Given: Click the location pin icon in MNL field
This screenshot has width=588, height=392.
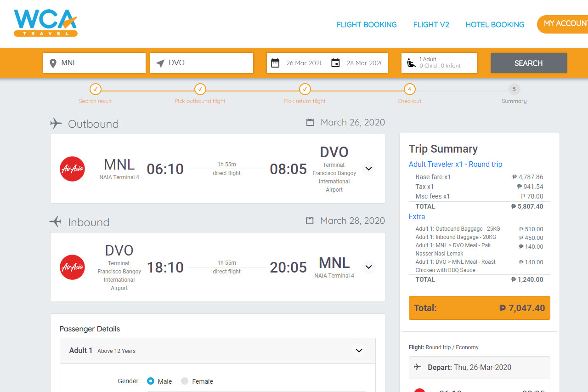Looking at the screenshot, I should 53,63.
